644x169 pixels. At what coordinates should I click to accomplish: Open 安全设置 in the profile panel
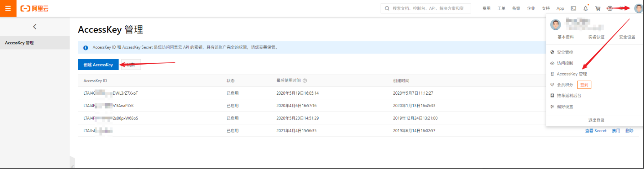coord(627,37)
